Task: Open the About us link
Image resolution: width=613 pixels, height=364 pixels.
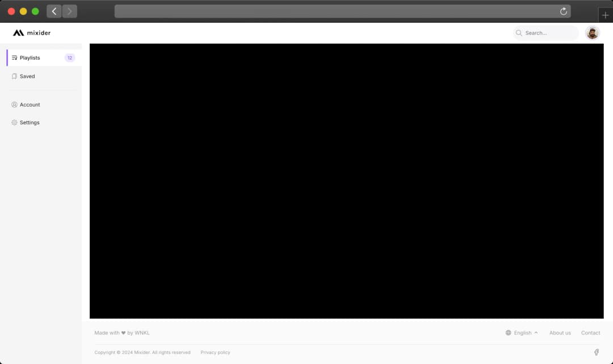Action: click(x=560, y=333)
